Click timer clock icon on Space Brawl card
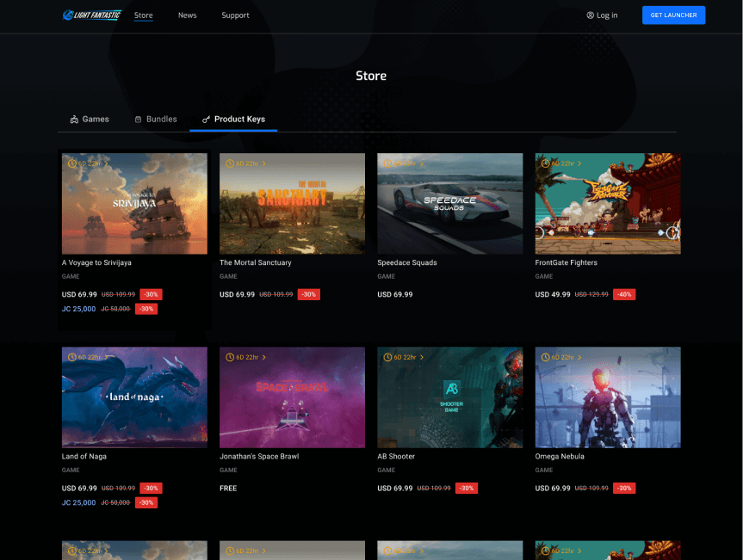 [x=230, y=357]
